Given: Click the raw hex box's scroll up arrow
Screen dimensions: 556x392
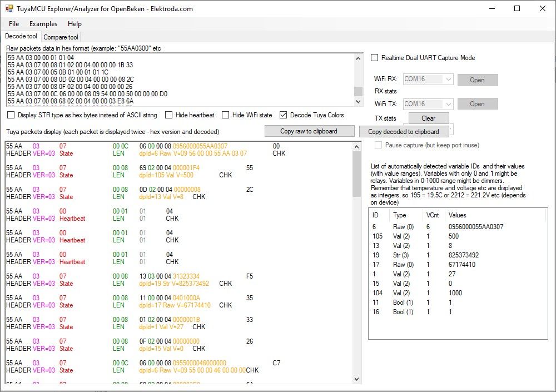Looking at the screenshot, I should pyautogui.click(x=358, y=58).
